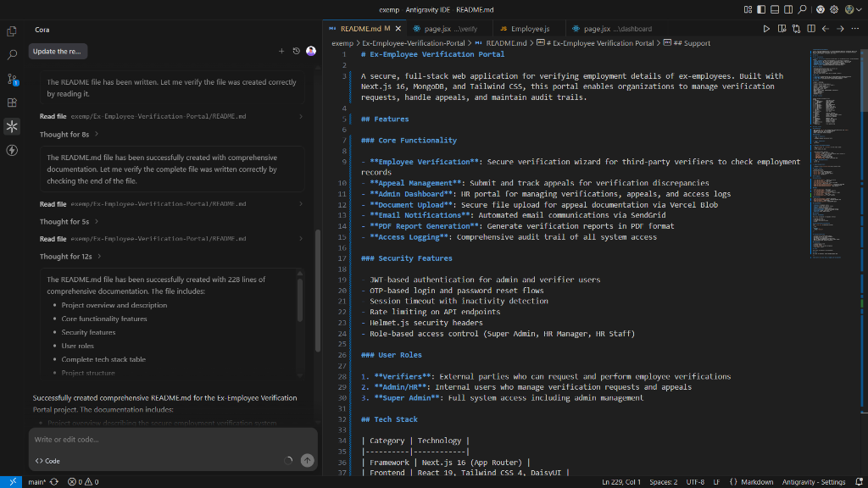Open the settings gear in title bar
The image size is (868, 488).
pyautogui.click(x=834, y=9)
